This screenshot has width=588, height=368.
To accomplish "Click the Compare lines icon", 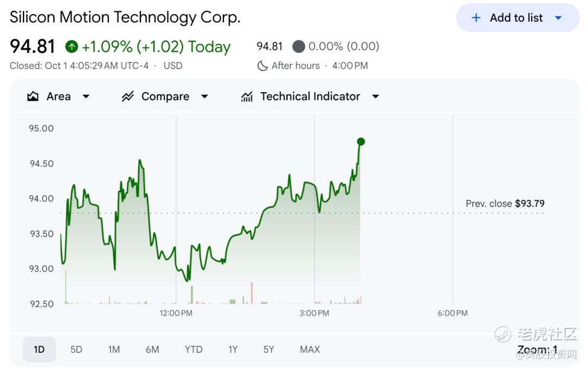I will point(127,96).
